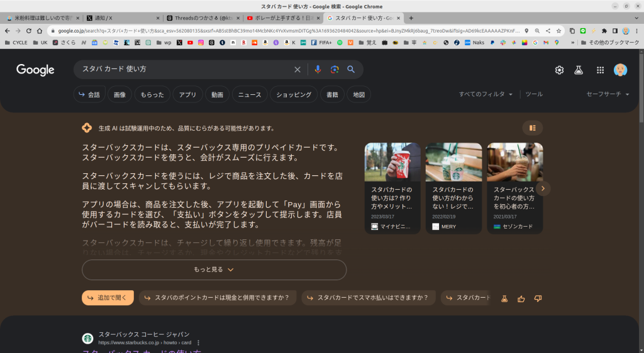The height and width of the screenshot is (353, 644).
Task: Open the CYCLE bookmark folder
Action: click(x=16, y=42)
